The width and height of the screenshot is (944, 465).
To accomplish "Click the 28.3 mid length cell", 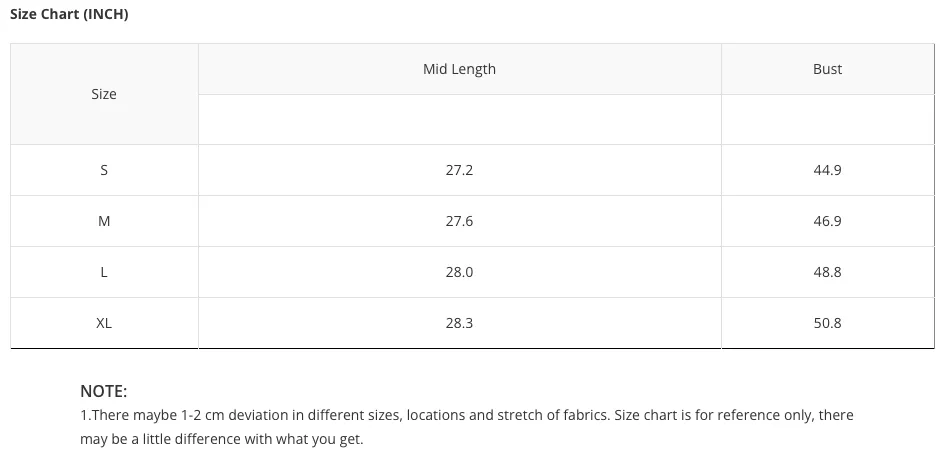I will pos(459,323).
